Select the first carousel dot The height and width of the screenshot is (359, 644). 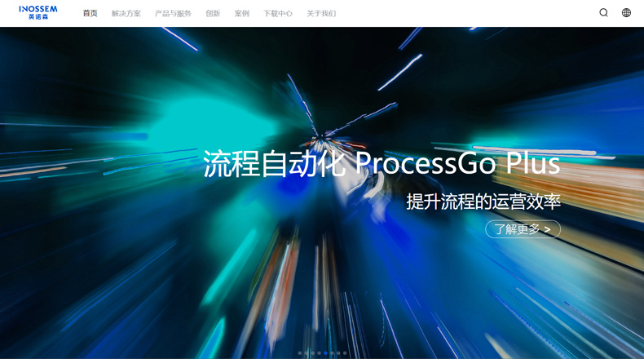tap(300, 353)
